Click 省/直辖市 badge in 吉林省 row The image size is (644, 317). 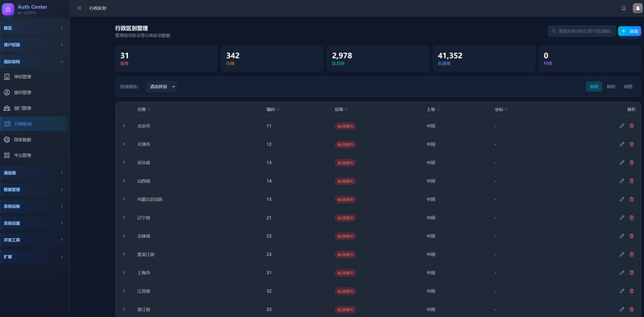(345, 236)
